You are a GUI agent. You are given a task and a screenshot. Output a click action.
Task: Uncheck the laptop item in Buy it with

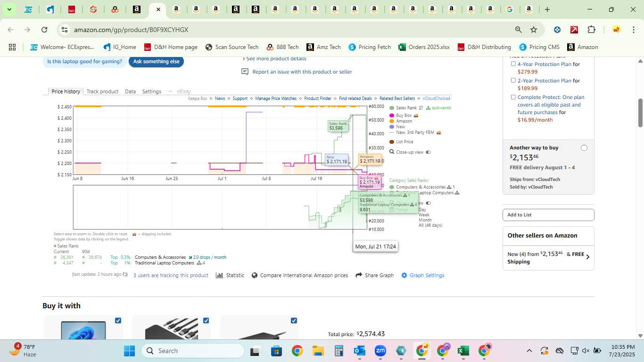(118, 321)
